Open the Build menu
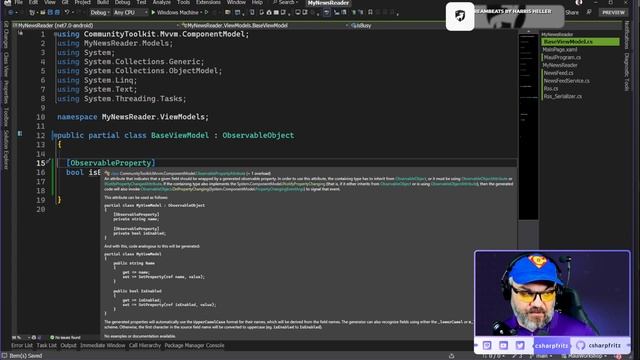Image resolution: width=640 pixels, height=360 pixels. click(103, 2)
